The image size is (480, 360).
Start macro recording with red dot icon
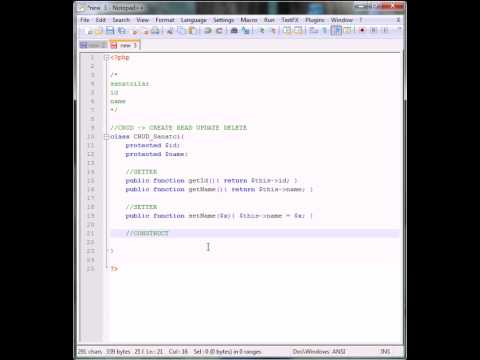[362, 31]
